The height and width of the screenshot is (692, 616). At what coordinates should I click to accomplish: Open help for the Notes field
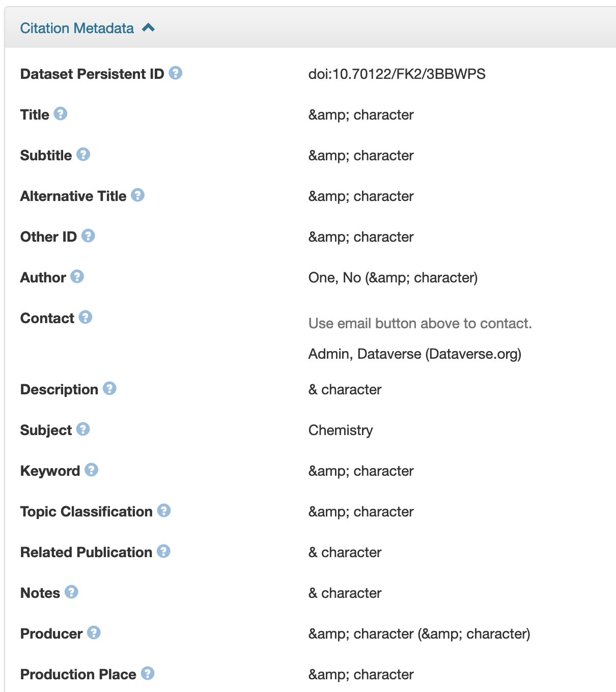pos(72,592)
